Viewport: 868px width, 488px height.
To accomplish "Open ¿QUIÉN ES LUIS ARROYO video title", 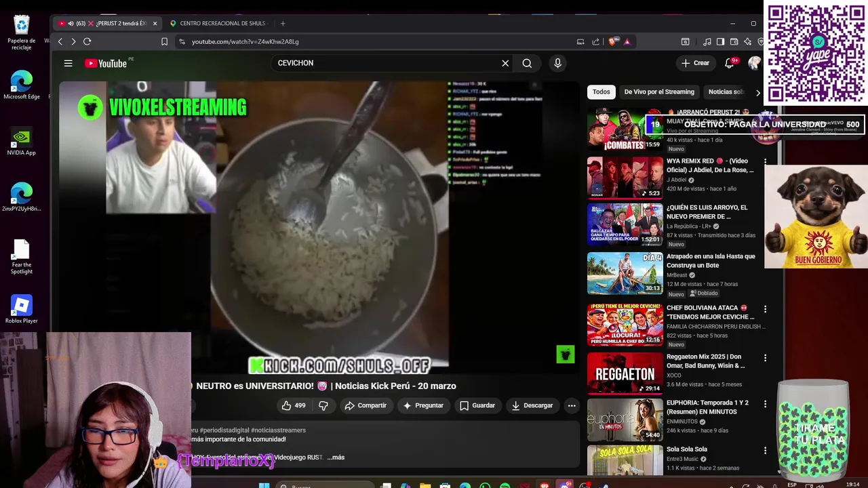I will click(707, 212).
